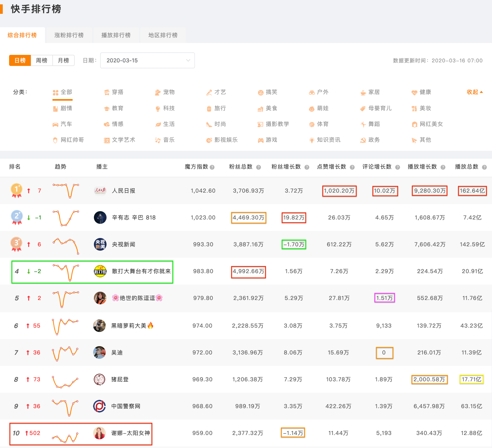The width and height of the screenshot is (492, 448).
Task: Select the 户外 category icon
Action: [312, 92]
